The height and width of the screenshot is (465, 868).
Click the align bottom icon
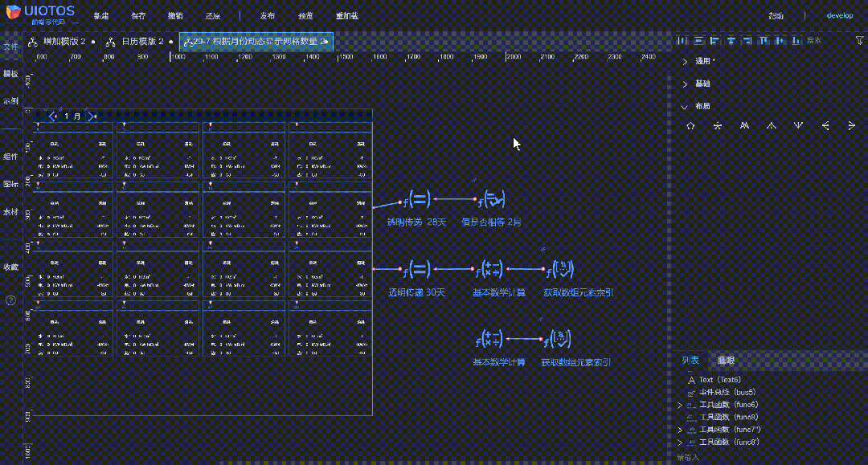click(796, 40)
